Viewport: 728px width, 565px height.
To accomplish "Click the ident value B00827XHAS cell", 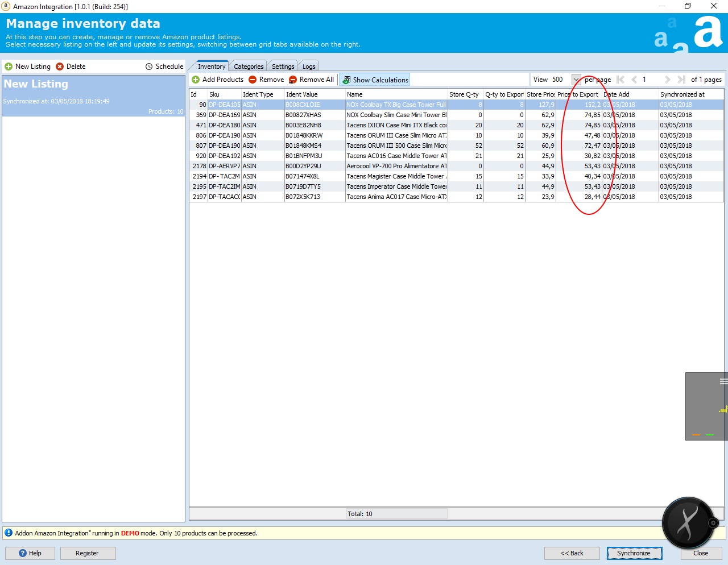I will coord(315,115).
